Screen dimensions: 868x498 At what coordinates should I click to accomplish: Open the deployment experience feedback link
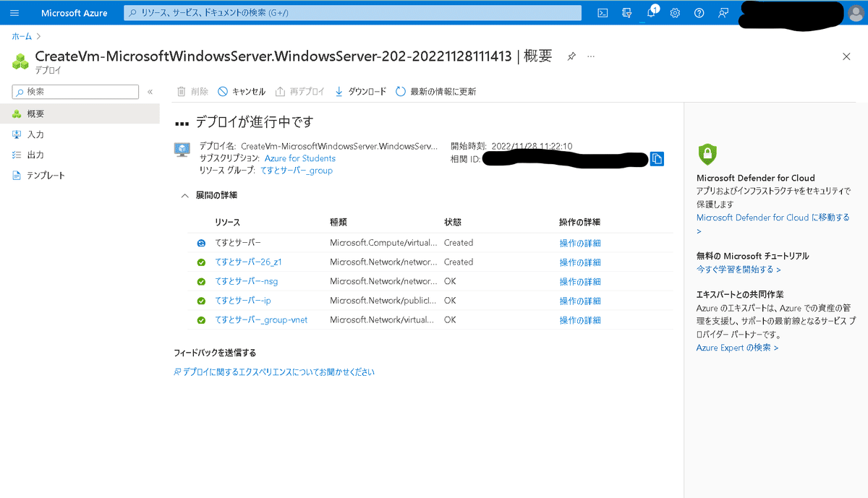tap(274, 372)
